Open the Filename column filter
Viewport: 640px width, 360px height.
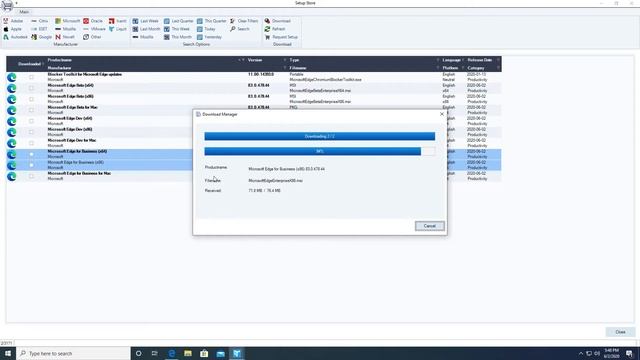[x=438, y=68]
